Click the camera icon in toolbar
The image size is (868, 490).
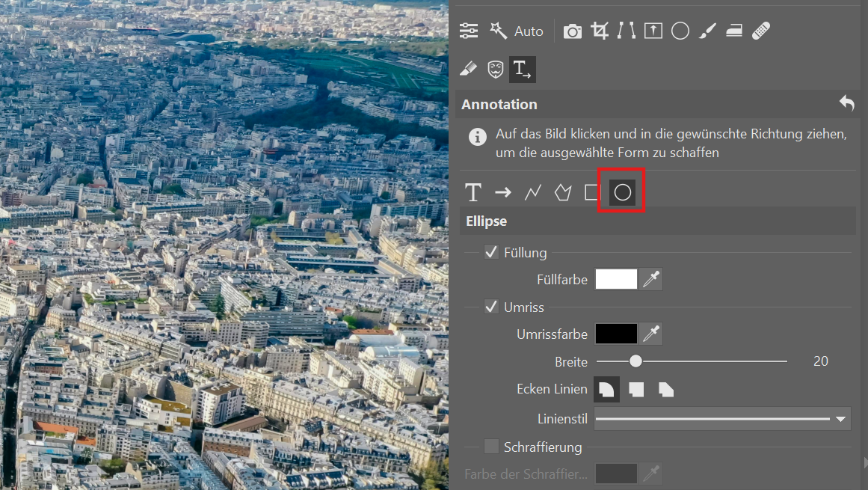[573, 31]
